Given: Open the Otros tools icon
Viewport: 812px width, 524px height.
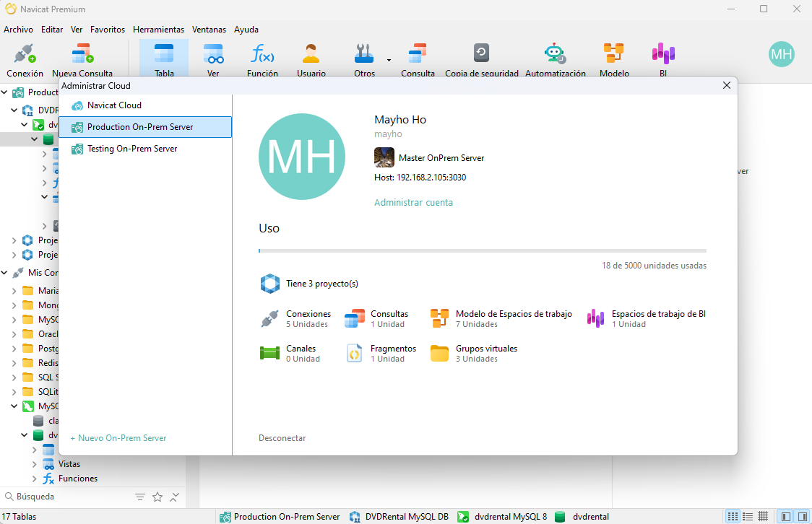Looking at the screenshot, I should pos(365,61).
